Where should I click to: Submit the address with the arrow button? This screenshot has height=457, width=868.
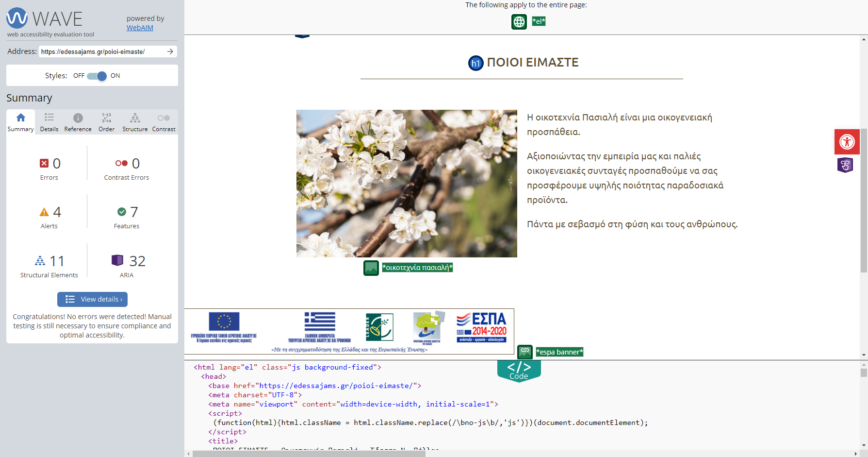pyautogui.click(x=171, y=51)
